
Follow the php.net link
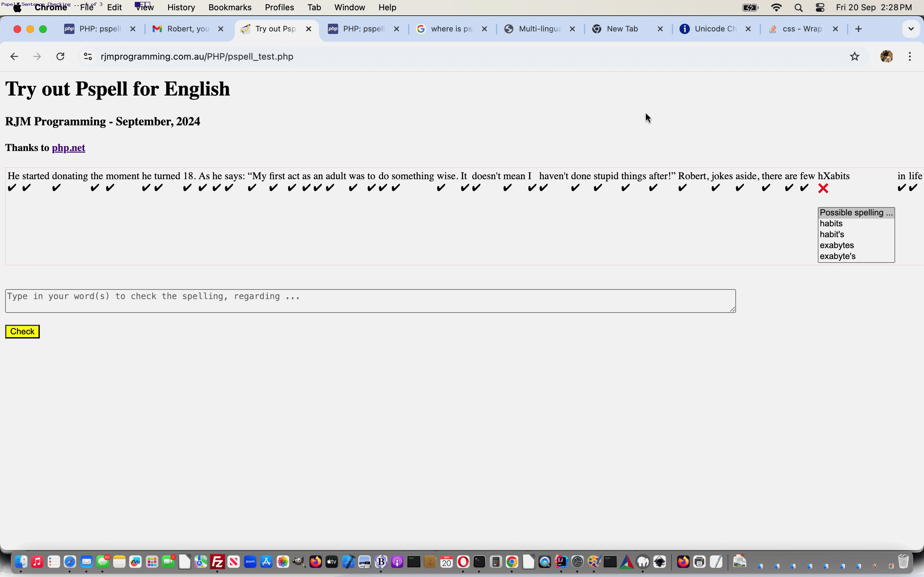coord(68,148)
